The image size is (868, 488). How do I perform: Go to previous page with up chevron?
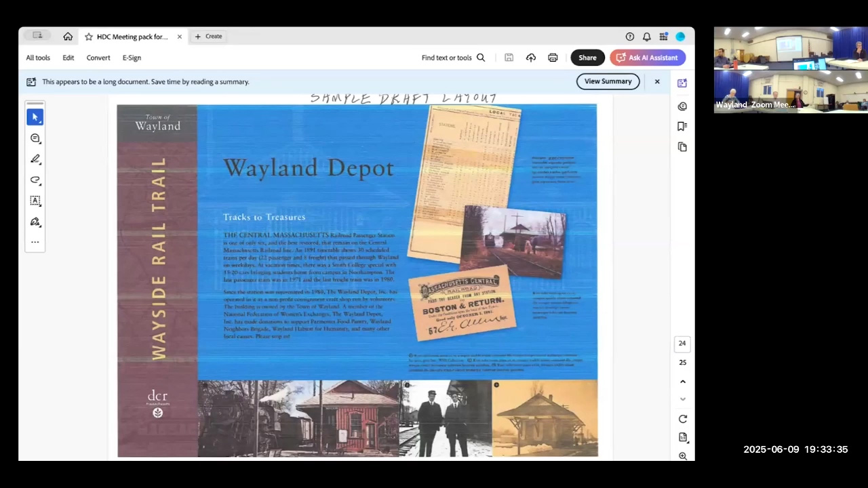[683, 382]
